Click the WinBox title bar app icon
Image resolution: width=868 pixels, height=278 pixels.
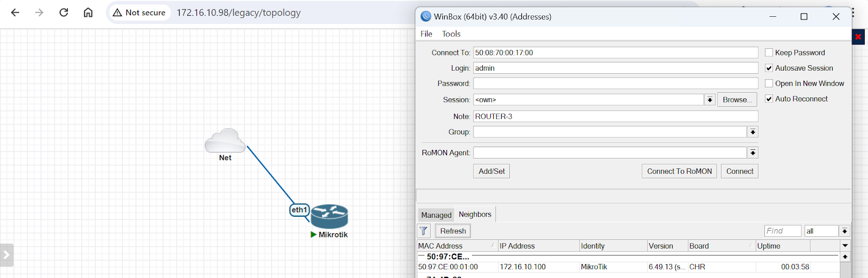pyautogui.click(x=426, y=16)
